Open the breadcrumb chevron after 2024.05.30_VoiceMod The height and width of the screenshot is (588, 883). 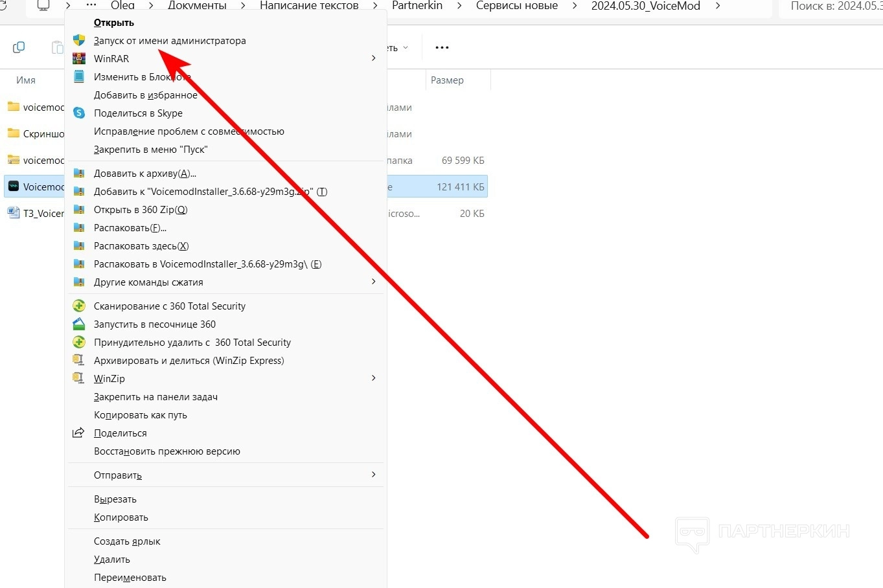tap(717, 5)
